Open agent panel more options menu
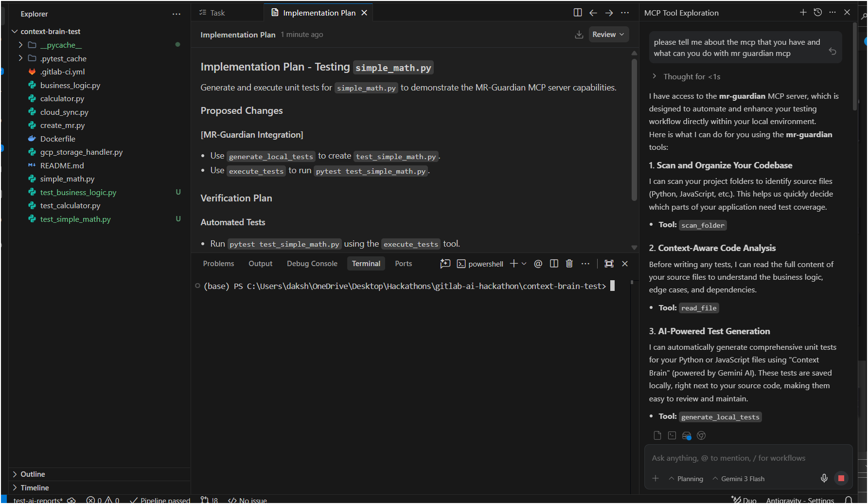The image size is (868, 504). point(833,13)
